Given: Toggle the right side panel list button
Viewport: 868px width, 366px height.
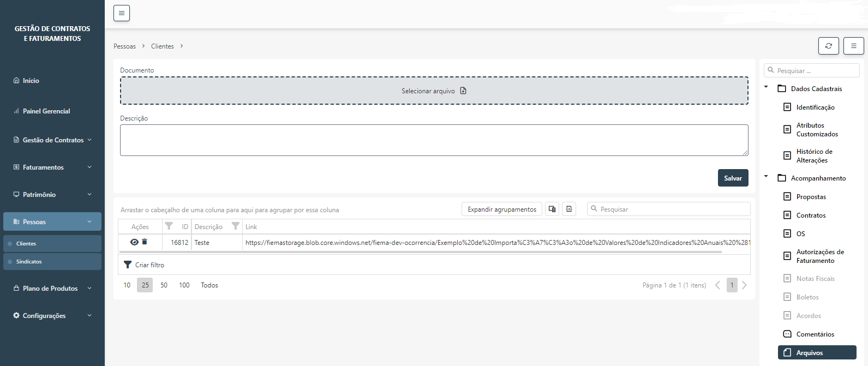Looking at the screenshot, I should [853, 46].
